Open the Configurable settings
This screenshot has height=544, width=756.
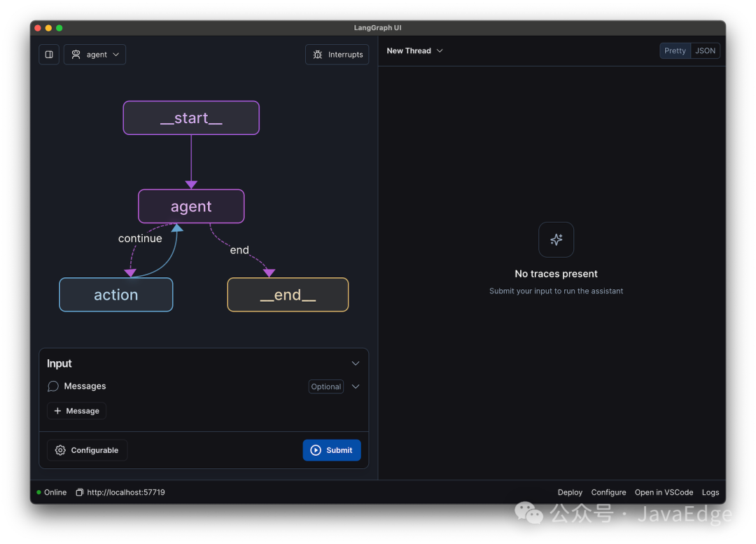point(87,450)
